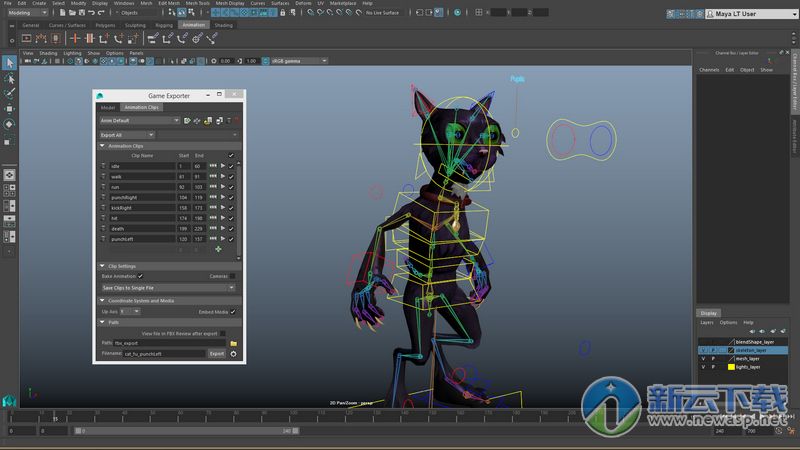This screenshot has width=800, height=450.
Task: Toggle the idle clip export checkbox
Action: [231, 166]
